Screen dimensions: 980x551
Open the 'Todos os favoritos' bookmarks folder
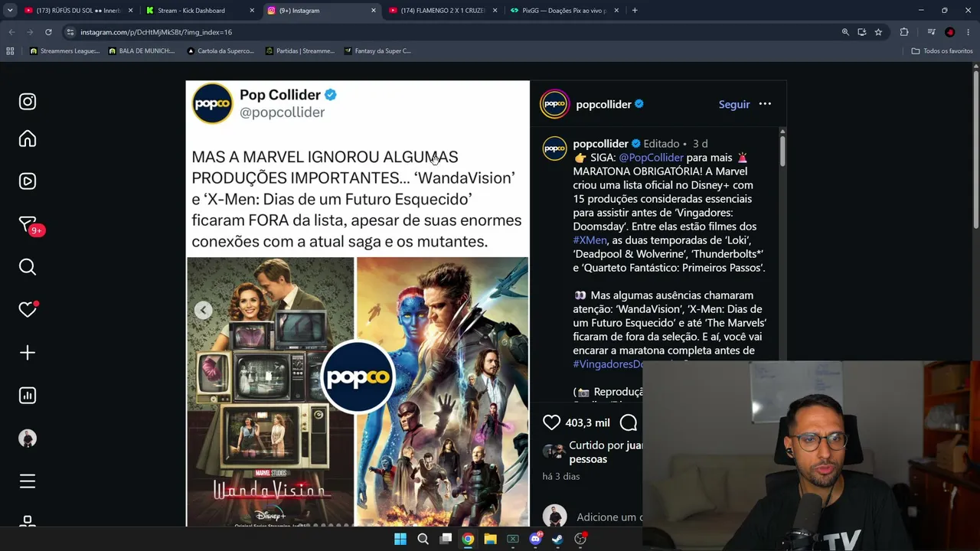point(942,51)
